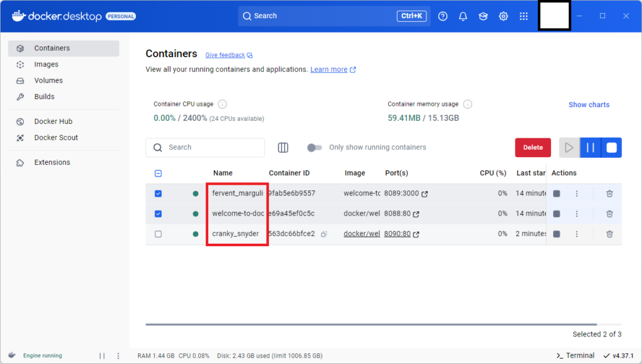Open the Learning center graduation cap icon
Image resolution: width=642 pixels, height=364 pixels.
483,16
